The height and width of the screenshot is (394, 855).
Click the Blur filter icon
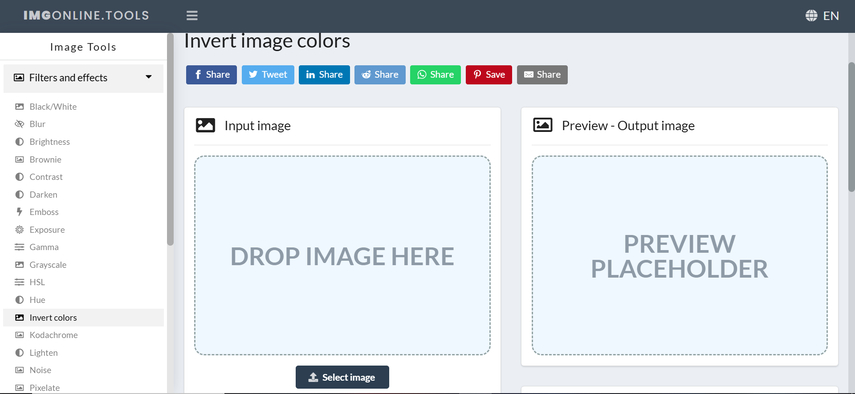(x=19, y=124)
